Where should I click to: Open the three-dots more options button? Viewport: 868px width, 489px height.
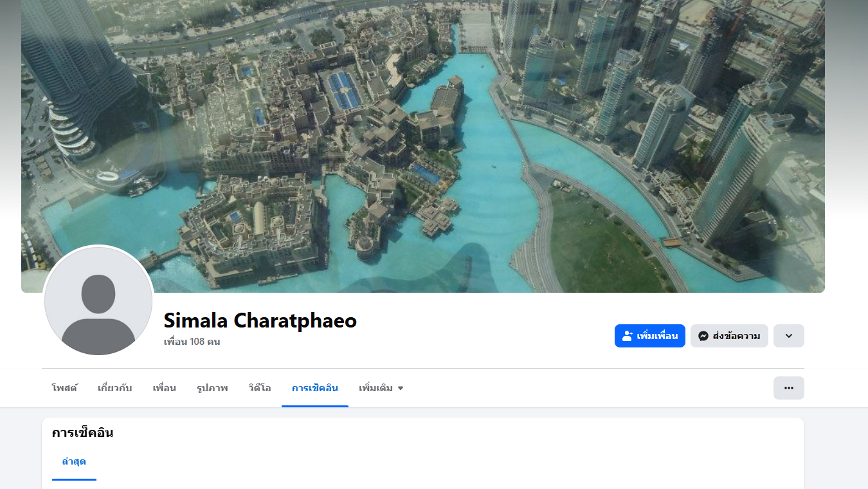coord(789,388)
